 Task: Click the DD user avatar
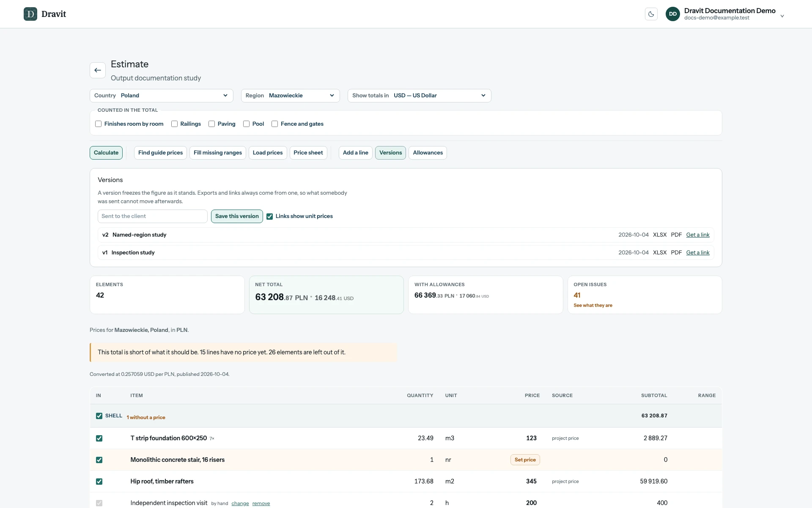pyautogui.click(x=673, y=14)
